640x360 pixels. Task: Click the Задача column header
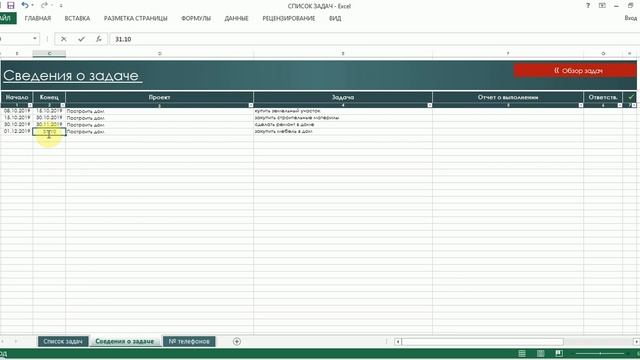(x=343, y=98)
